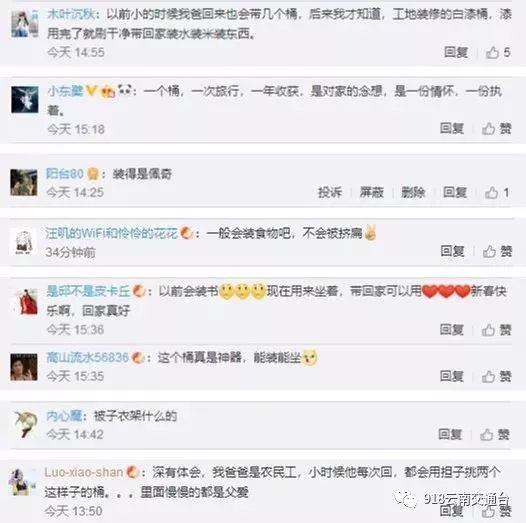This screenshot has width=526, height=523.
Task: Click 投诉 on 阳台80's comment
Action: click(330, 193)
